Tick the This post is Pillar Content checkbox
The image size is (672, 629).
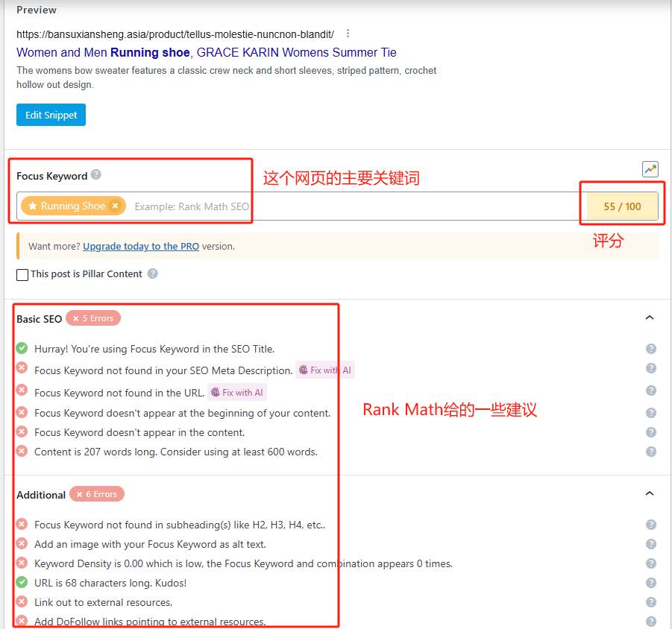pos(22,274)
